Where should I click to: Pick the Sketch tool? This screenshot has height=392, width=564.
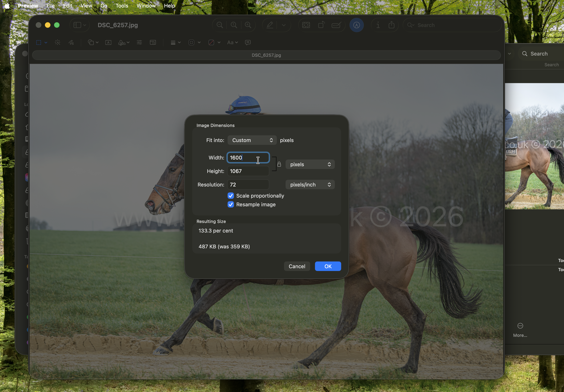pos(71,42)
